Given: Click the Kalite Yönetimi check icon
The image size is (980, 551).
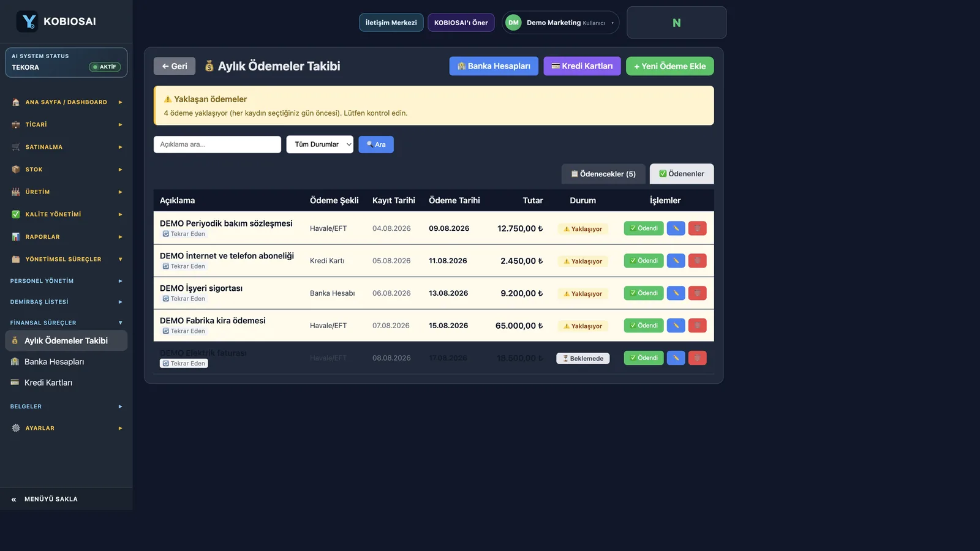Looking at the screenshot, I should pos(16,214).
